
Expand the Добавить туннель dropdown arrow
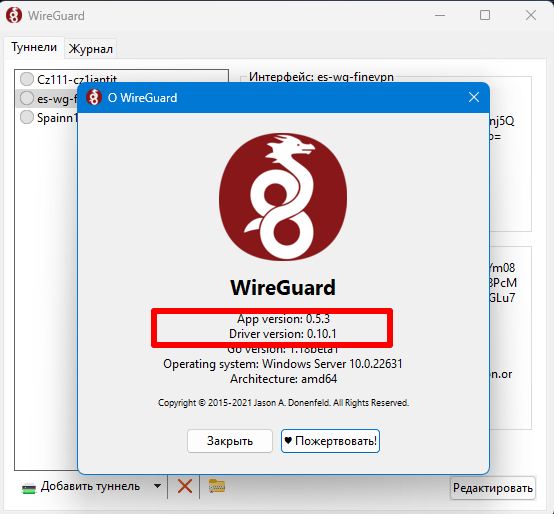coord(158,486)
